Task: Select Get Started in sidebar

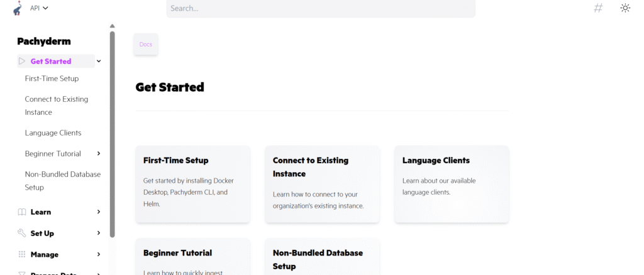Action: click(50, 61)
